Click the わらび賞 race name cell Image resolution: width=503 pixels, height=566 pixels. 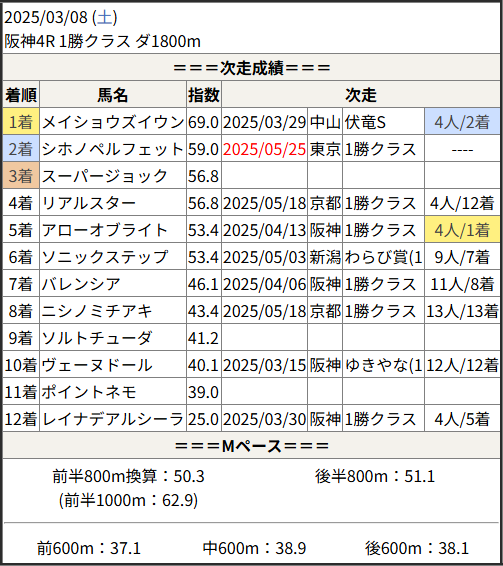tap(383, 257)
